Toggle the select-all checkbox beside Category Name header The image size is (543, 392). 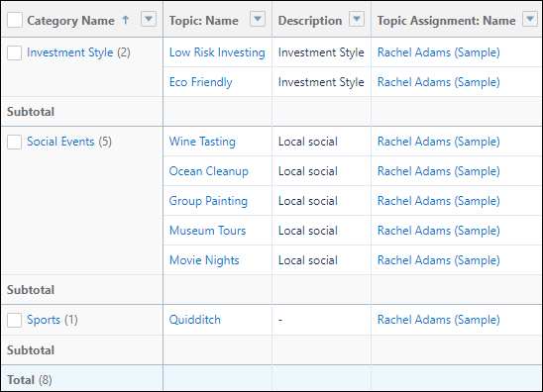15,20
